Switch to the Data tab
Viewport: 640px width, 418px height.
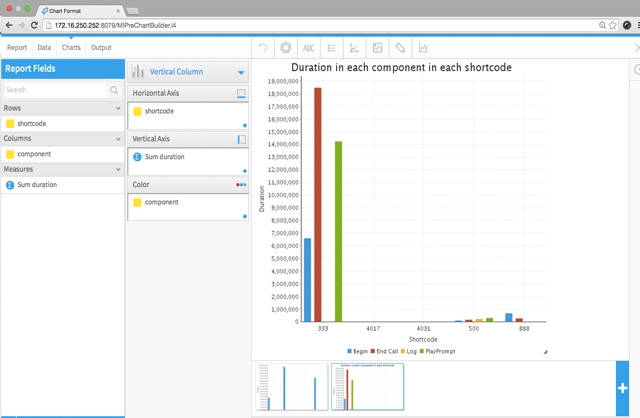tap(44, 47)
